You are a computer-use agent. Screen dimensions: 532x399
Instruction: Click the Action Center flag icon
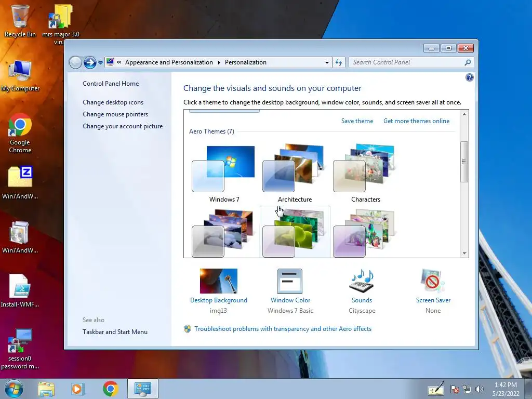point(455,389)
